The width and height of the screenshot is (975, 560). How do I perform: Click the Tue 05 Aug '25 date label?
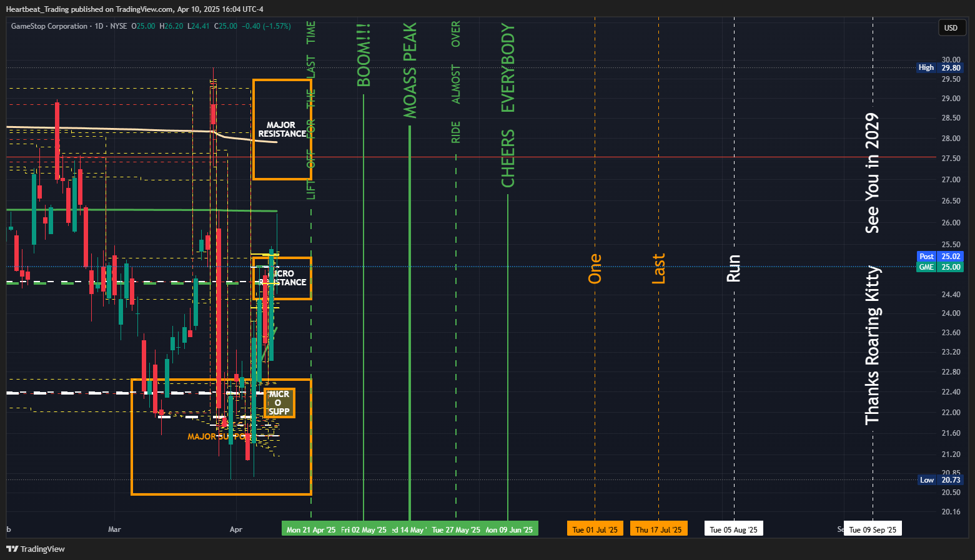733,529
